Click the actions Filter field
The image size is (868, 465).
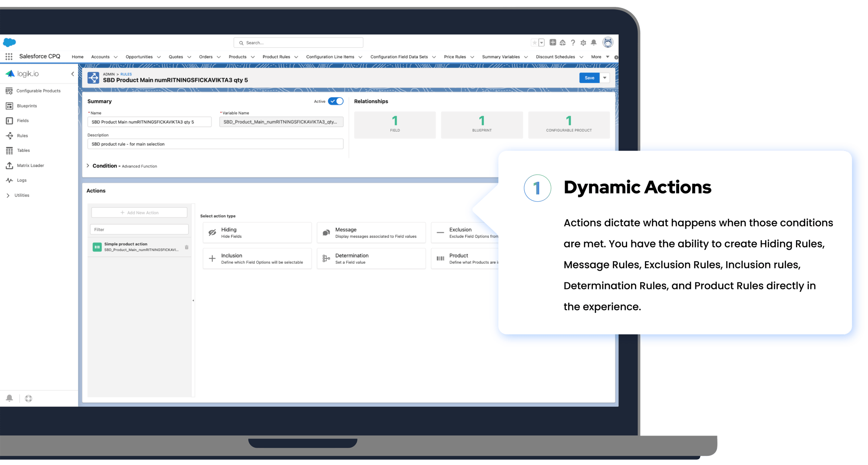(x=139, y=229)
